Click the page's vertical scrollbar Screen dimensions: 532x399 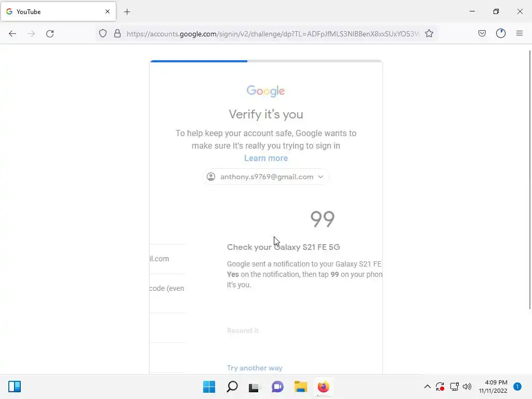click(529, 180)
